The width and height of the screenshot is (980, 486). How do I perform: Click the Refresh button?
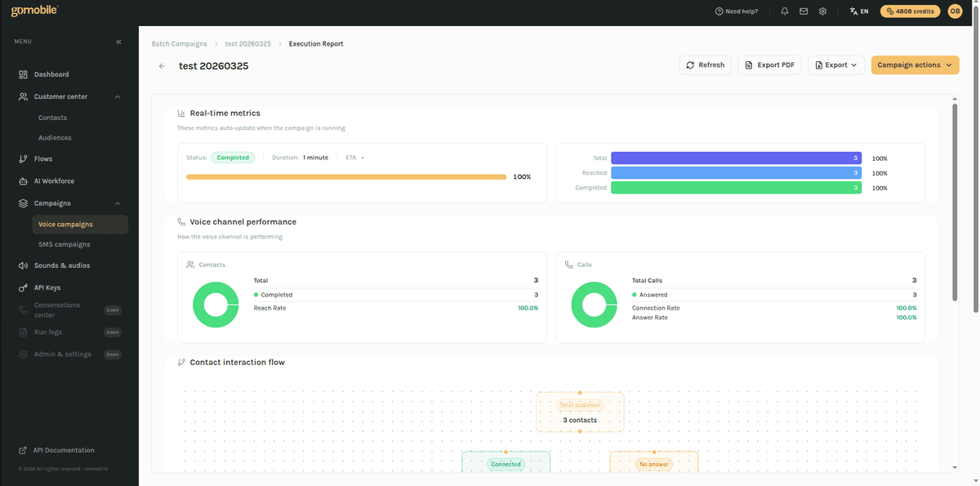705,65
